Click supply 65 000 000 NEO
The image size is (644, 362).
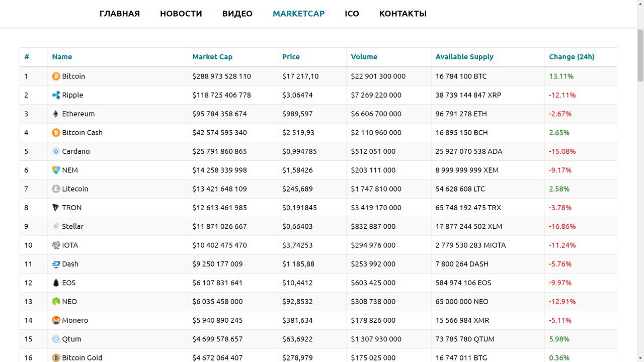462,302
